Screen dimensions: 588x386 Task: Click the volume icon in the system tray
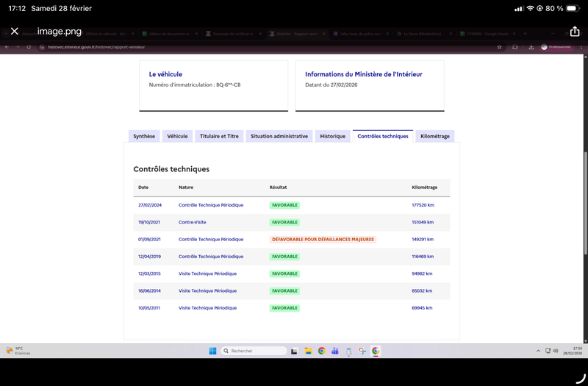pos(555,351)
